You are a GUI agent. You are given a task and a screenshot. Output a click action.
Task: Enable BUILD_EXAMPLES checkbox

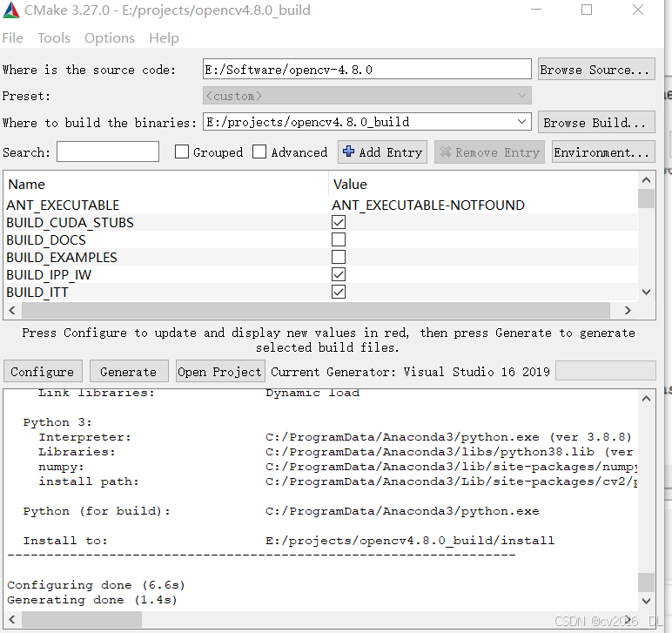tap(339, 257)
